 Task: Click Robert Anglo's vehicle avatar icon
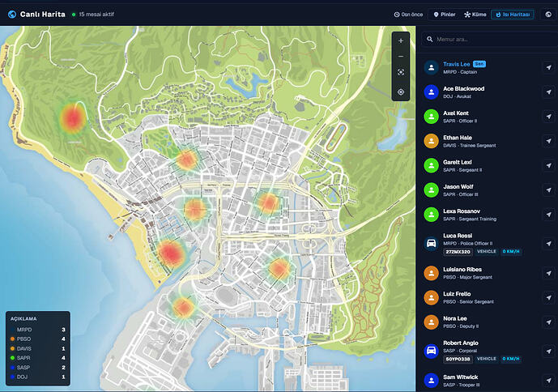tap(432, 351)
